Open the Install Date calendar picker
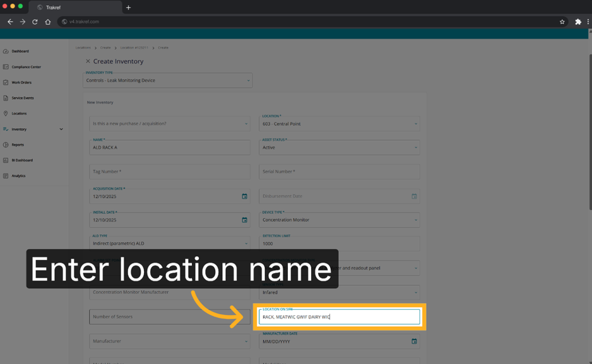The width and height of the screenshot is (592, 364). coord(244,220)
